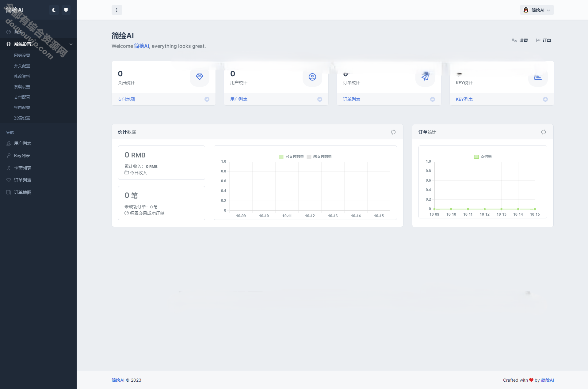Refresh the 订单统计 panel
588x389 pixels.
click(544, 132)
